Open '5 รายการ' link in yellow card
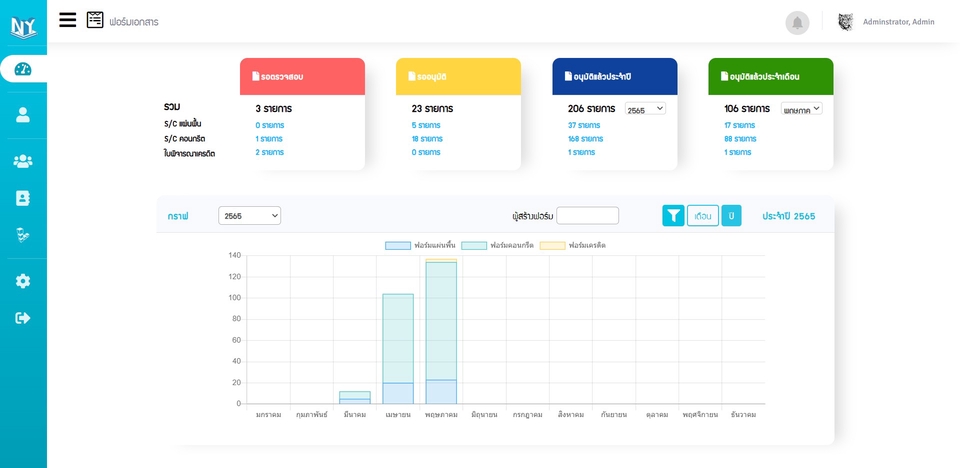 pyautogui.click(x=426, y=126)
